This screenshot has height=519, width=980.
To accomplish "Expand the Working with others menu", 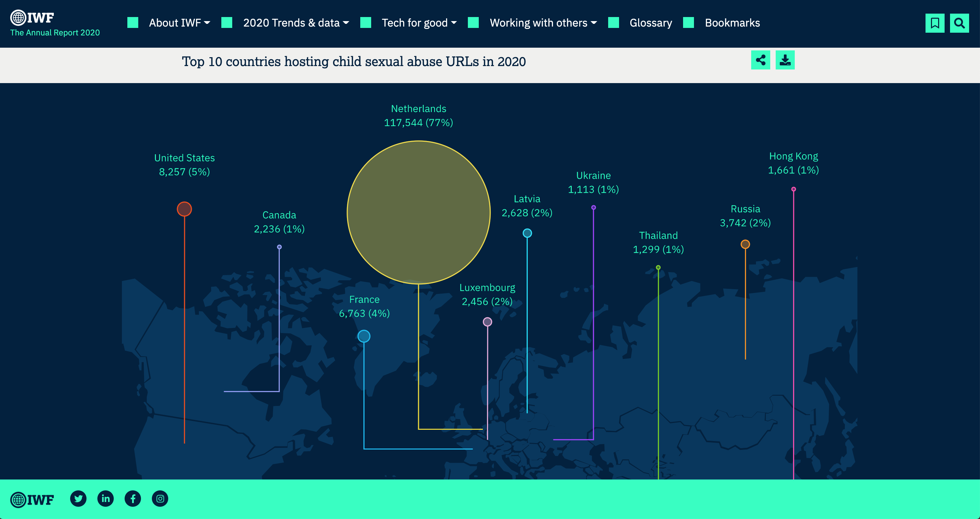I will click(543, 23).
